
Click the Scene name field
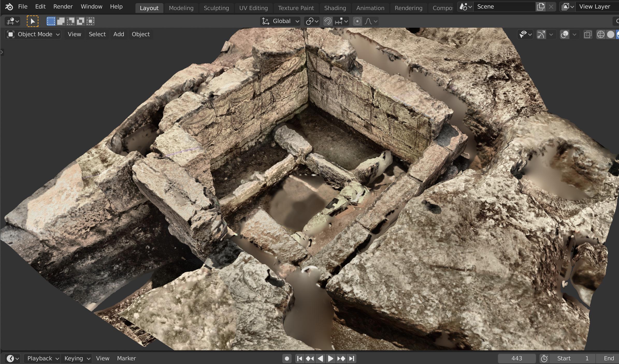(x=505, y=7)
